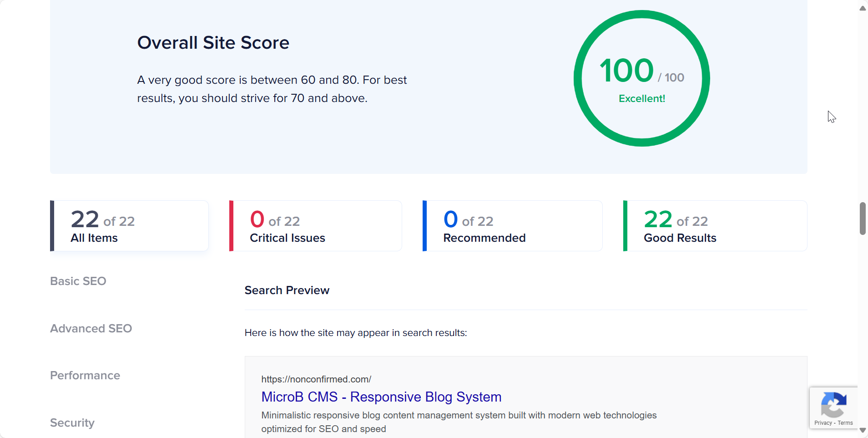This screenshot has width=868, height=438.
Task: Select the All Items filter card
Action: click(x=129, y=226)
